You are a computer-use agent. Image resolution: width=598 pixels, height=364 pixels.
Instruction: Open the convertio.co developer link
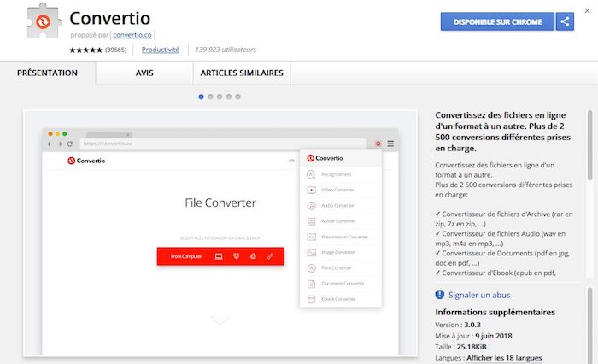pyautogui.click(x=132, y=35)
